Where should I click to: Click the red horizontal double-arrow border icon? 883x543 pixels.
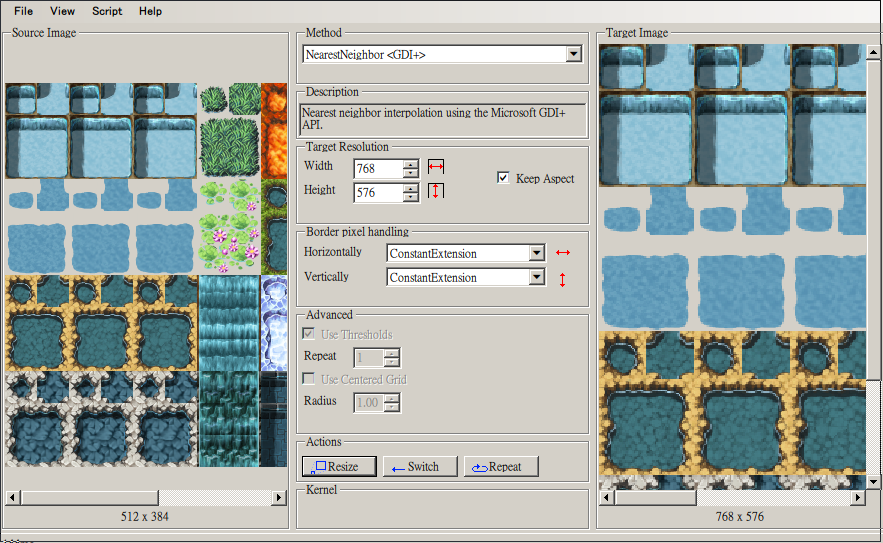[x=563, y=253]
